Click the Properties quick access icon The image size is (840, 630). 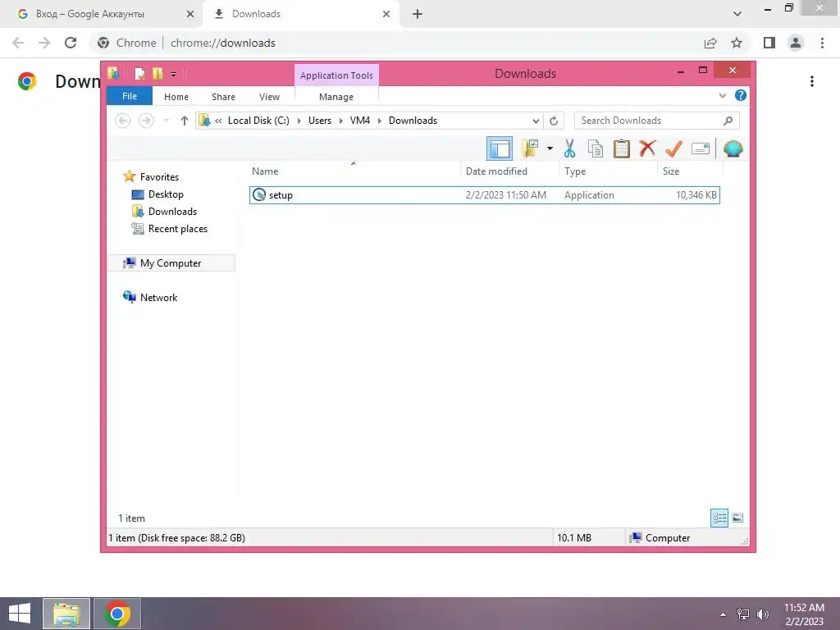coord(139,73)
